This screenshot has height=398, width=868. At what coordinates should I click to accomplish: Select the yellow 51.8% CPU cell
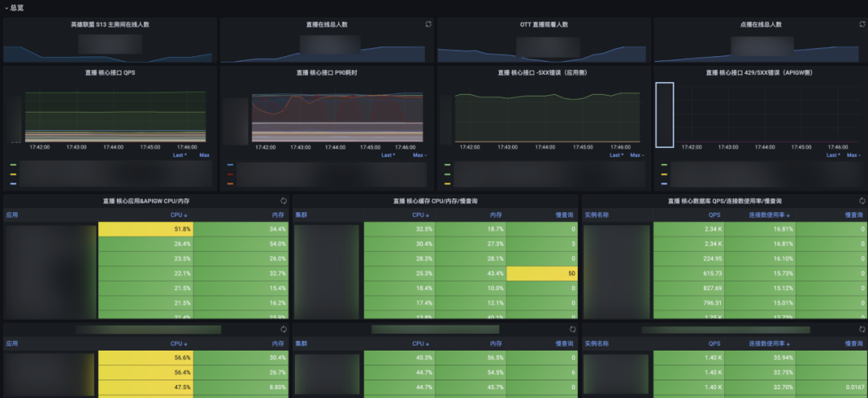[145, 229]
